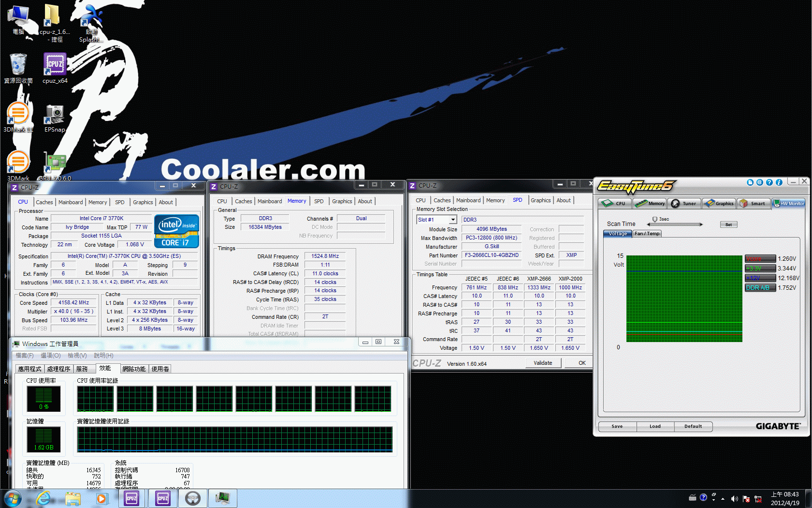This screenshot has width=812, height=508.
Task: Open Memory tab in right CPU-Z window
Action: pos(495,200)
